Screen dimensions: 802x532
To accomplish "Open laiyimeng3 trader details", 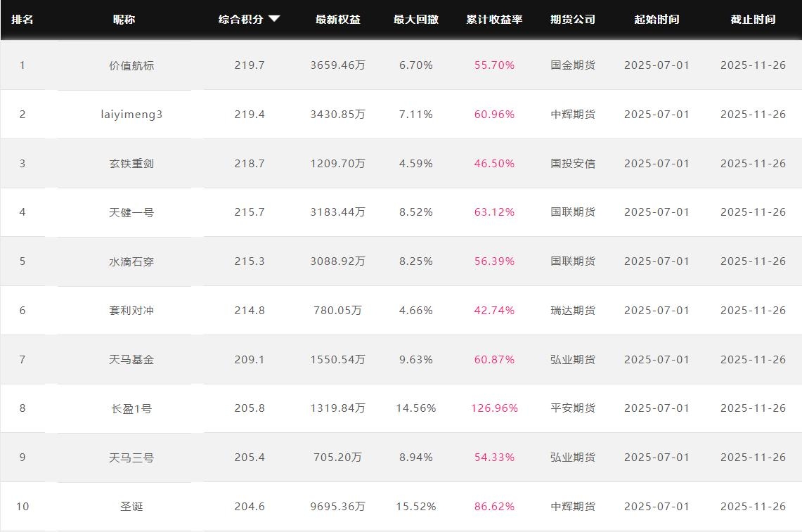I will 131,114.
